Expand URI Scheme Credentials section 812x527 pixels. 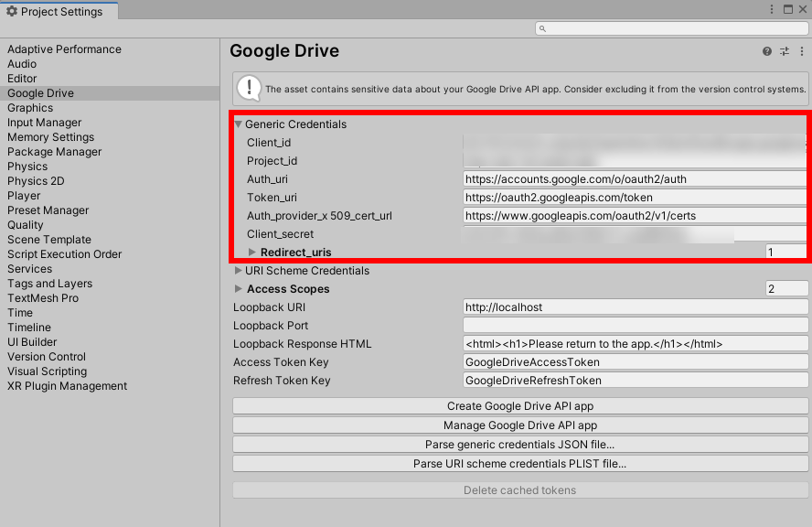[x=239, y=270]
